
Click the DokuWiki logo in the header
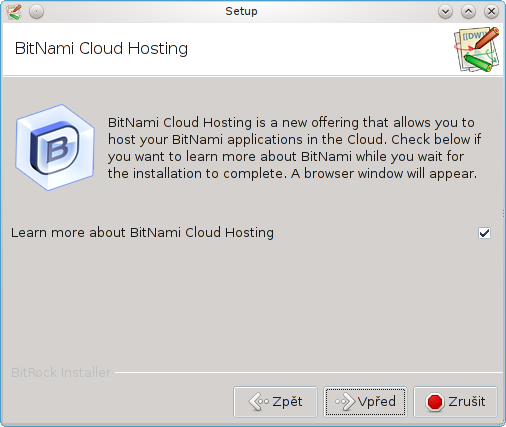pos(476,49)
